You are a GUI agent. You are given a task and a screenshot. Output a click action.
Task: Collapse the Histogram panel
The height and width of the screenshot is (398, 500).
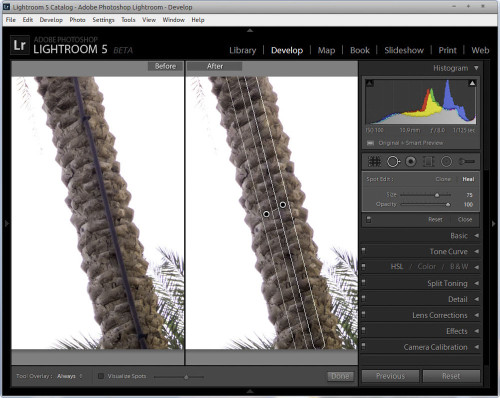tap(476, 68)
